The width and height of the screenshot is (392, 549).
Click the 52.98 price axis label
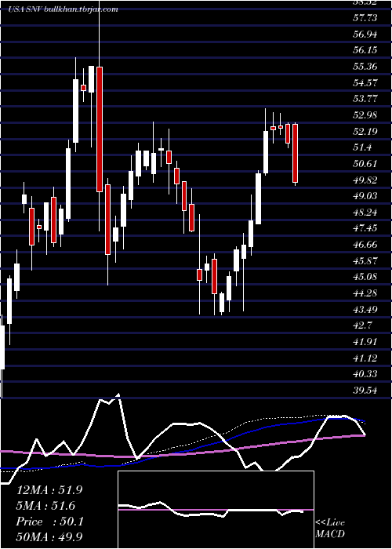pos(365,115)
